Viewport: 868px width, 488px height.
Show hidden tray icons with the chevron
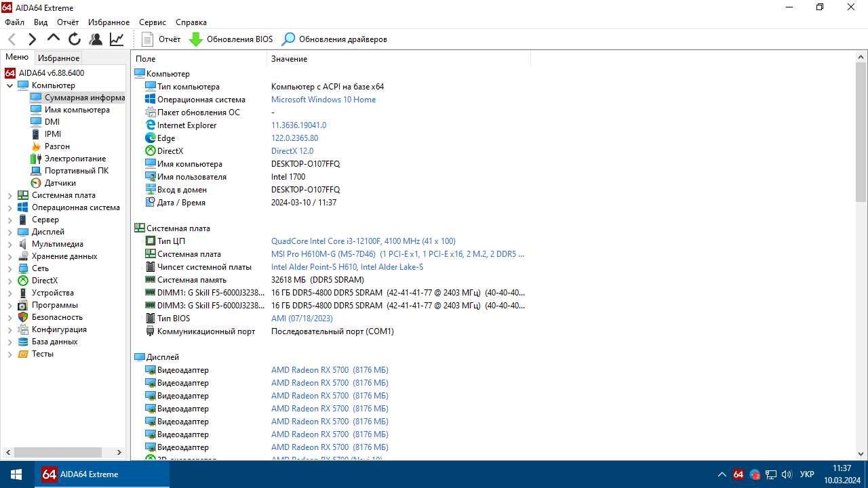[722, 474]
